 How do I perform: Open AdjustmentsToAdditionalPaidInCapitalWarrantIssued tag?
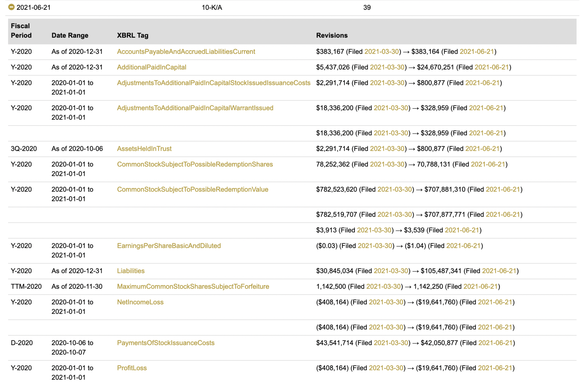pyautogui.click(x=195, y=108)
